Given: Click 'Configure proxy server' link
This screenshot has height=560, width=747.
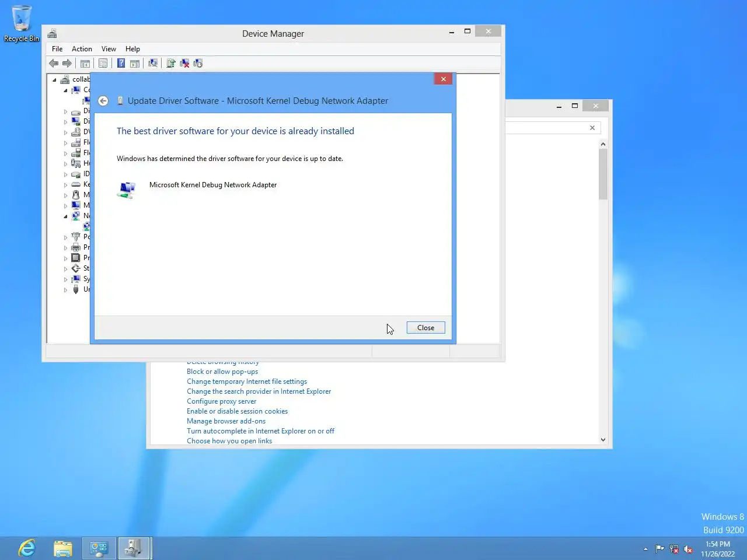Looking at the screenshot, I should (x=221, y=401).
